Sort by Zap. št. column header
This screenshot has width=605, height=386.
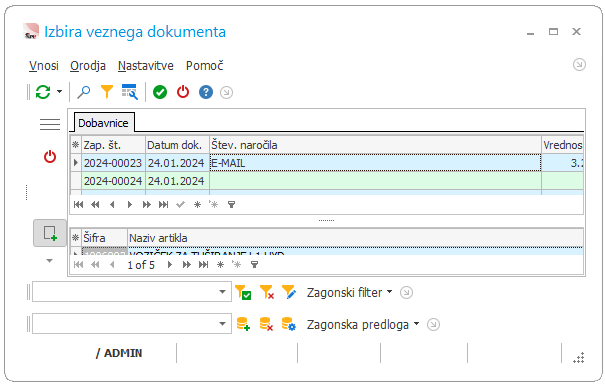click(x=113, y=145)
